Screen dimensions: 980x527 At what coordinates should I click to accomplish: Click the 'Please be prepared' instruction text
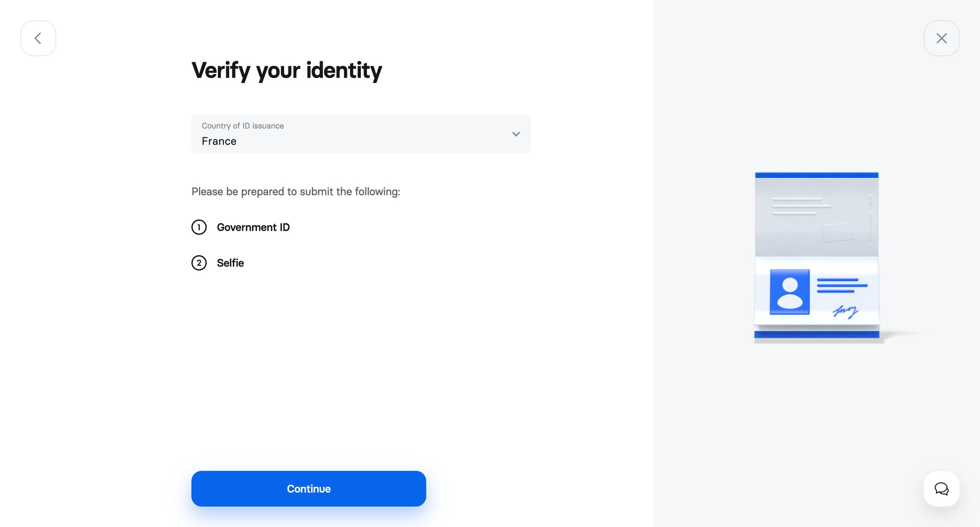click(x=296, y=191)
